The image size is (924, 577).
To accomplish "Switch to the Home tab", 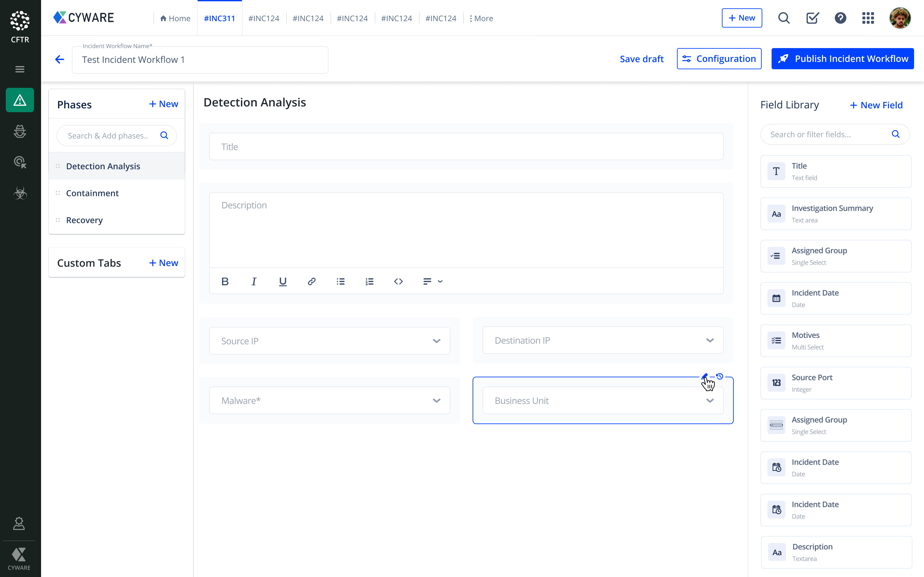I will [175, 18].
